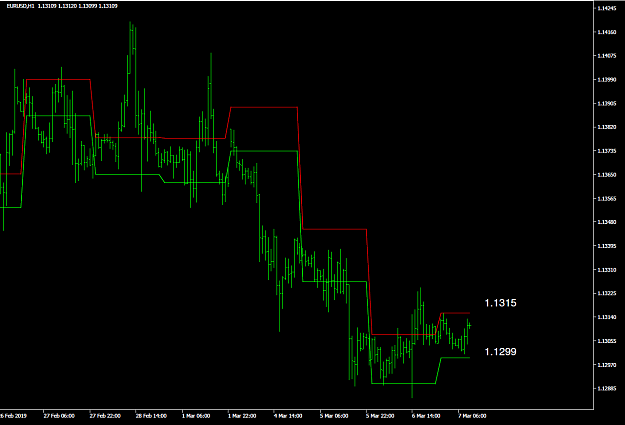This screenshot has width=625, height=425.
Task: Click the 5 Mar 22:00 time label
Action: coord(380,416)
